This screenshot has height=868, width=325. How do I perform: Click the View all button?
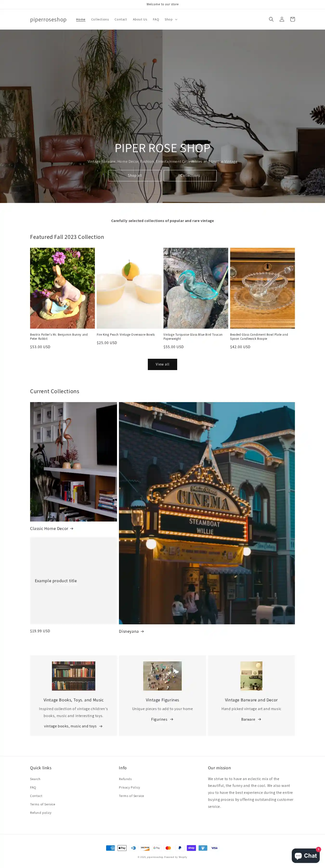pyautogui.click(x=162, y=364)
